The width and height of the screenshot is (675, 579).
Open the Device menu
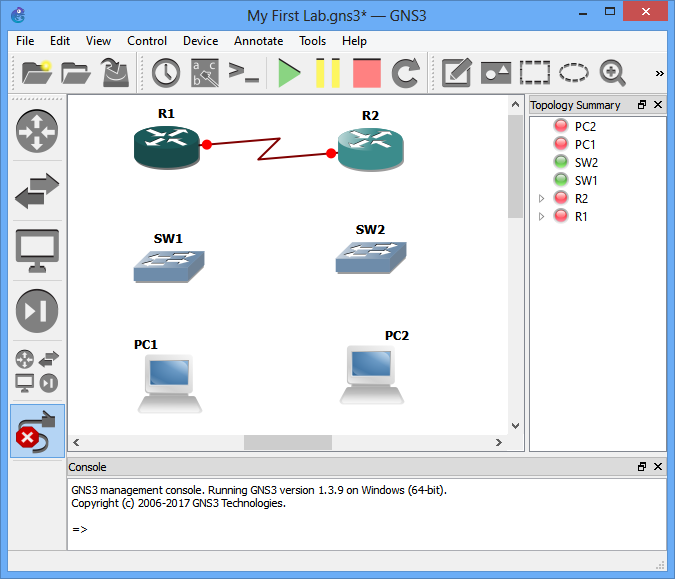point(200,41)
